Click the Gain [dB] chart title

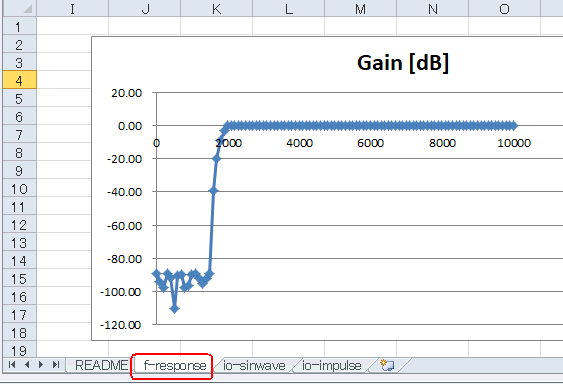(403, 63)
